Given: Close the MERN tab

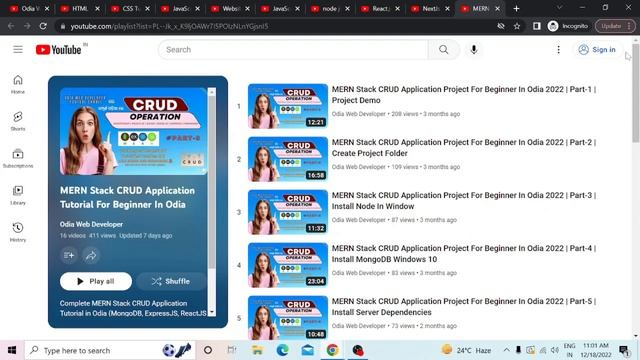Looking at the screenshot, I should click(x=498, y=9).
